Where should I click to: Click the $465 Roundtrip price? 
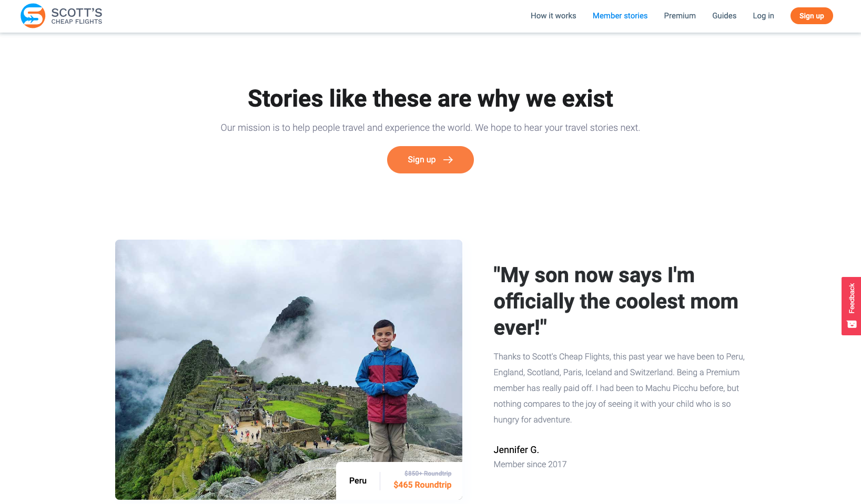pyautogui.click(x=422, y=485)
